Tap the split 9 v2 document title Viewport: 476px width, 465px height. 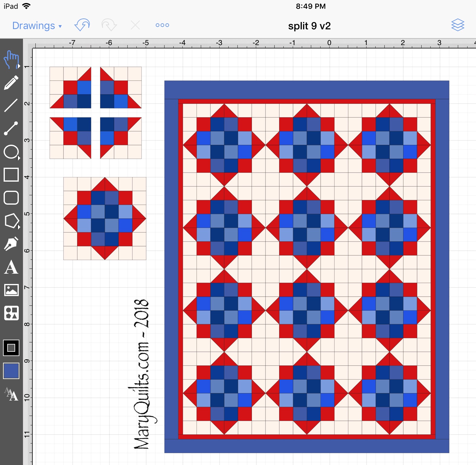tap(309, 26)
